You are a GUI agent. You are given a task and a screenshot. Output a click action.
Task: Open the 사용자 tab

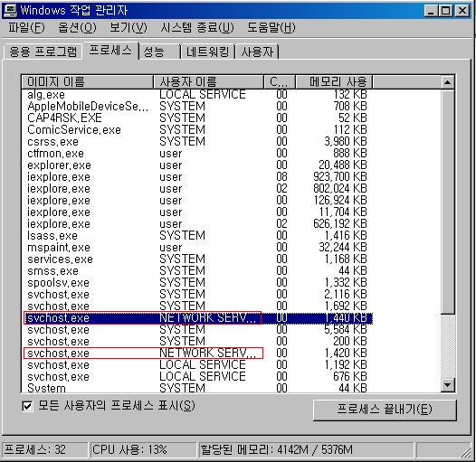[257, 52]
